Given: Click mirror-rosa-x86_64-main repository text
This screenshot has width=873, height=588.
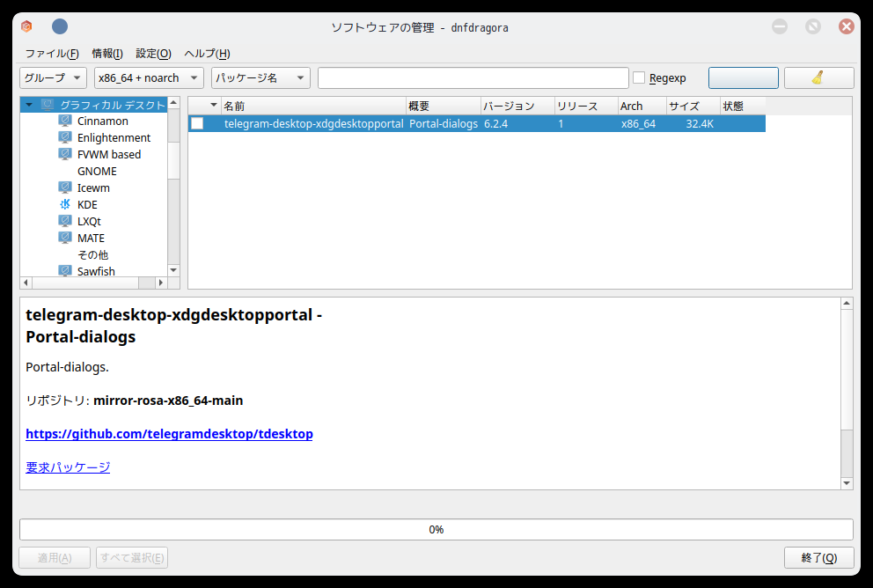Looking at the screenshot, I should tap(168, 401).
